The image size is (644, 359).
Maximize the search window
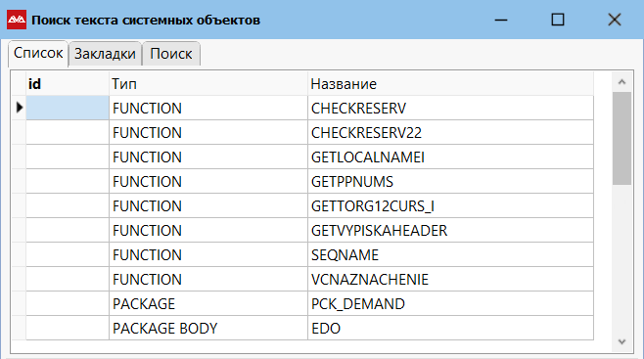[557, 20]
